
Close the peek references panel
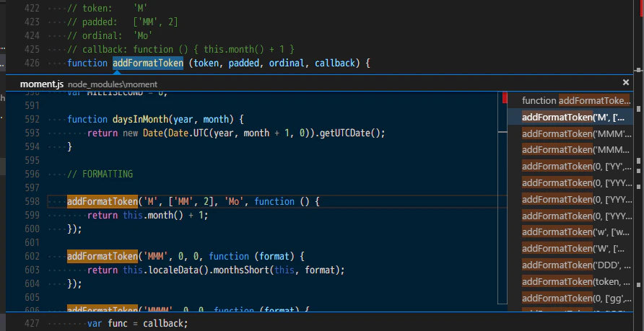tap(625, 82)
